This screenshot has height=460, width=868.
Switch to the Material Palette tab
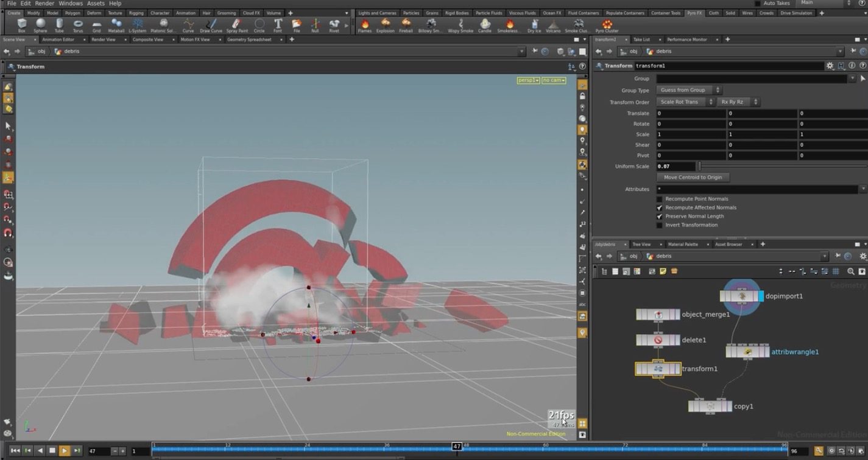[683, 244]
